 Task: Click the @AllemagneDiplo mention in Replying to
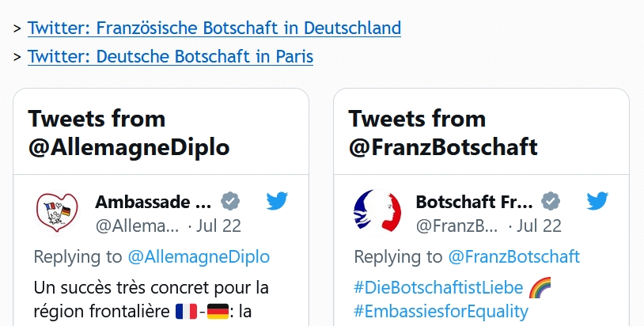pyautogui.click(x=199, y=257)
